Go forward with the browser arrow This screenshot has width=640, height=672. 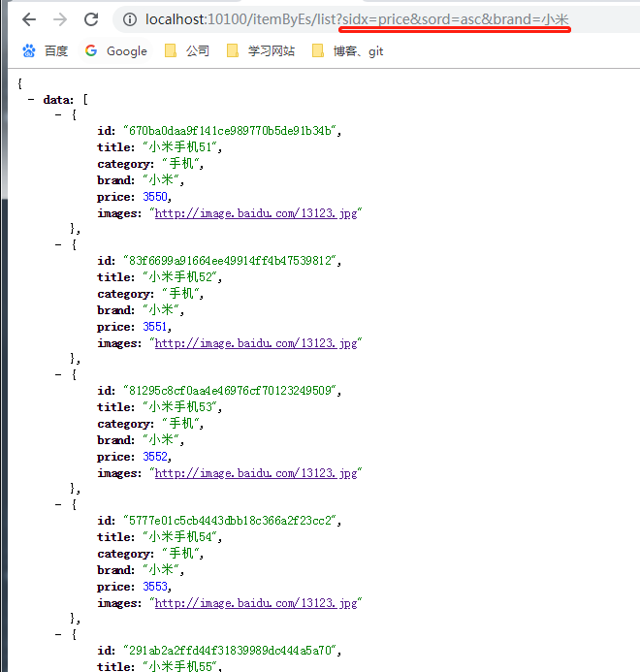point(60,19)
